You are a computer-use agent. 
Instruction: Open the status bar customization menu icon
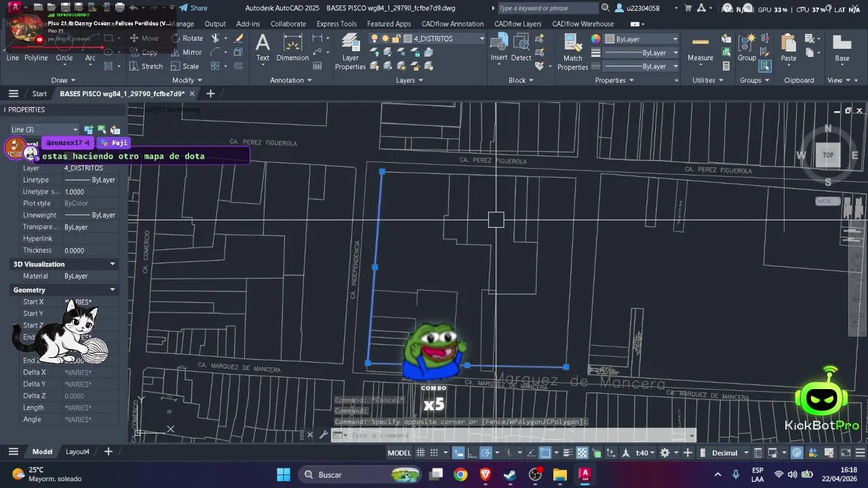(x=859, y=453)
